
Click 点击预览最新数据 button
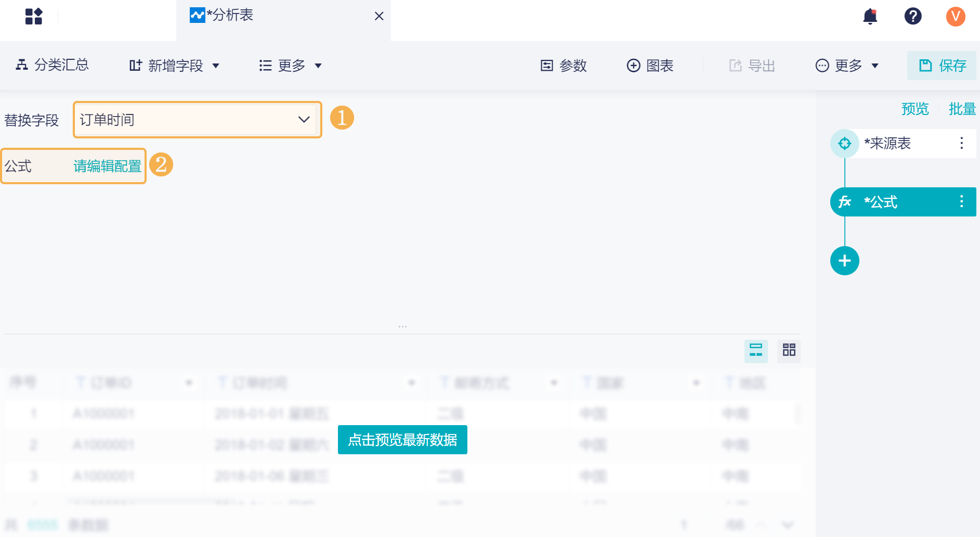[x=402, y=440]
